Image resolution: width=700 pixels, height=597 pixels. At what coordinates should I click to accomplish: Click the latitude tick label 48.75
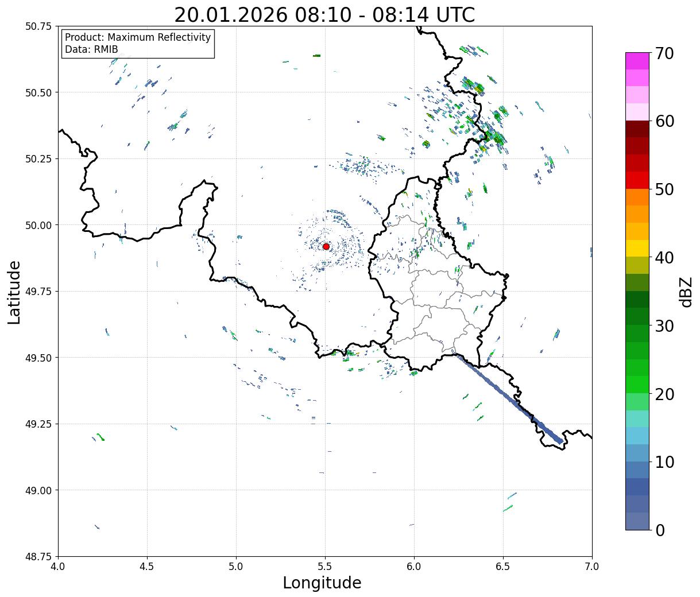click(39, 557)
